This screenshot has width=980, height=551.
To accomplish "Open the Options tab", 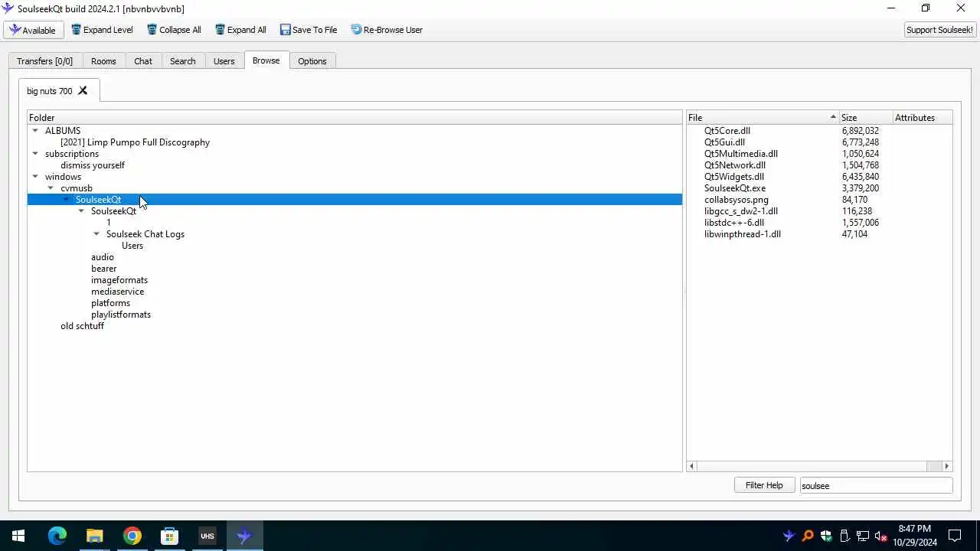I will (312, 61).
